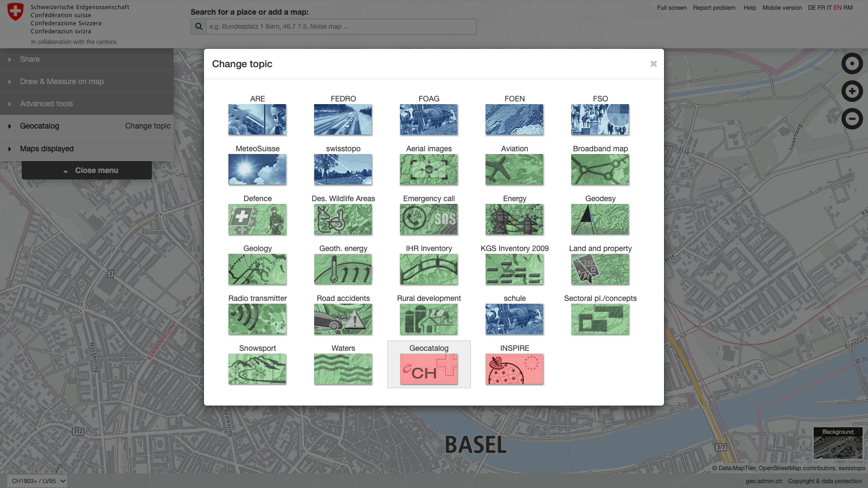Viewport: 868px width, 488px height.
Task: Pick the FSO topic icon
Action: click(600, 119)
